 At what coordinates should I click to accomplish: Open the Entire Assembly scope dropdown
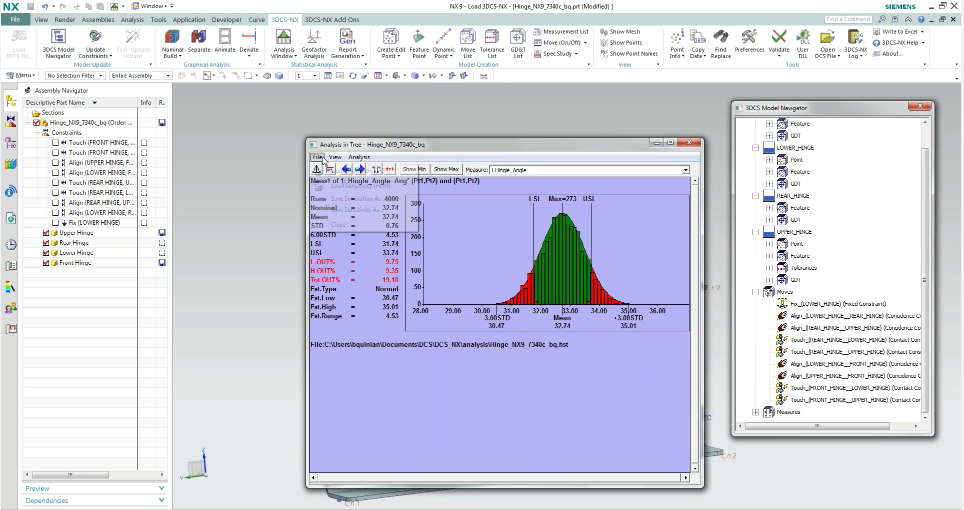[140, 76]
